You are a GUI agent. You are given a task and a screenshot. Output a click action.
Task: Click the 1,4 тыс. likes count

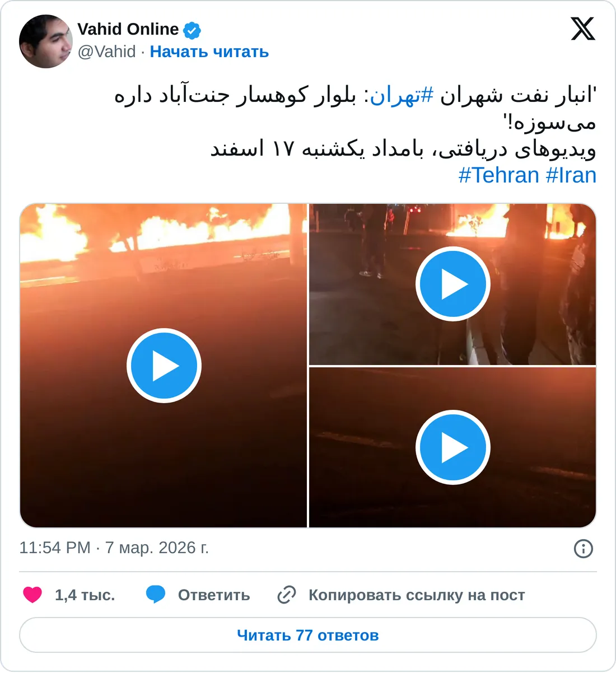[85, 595]
